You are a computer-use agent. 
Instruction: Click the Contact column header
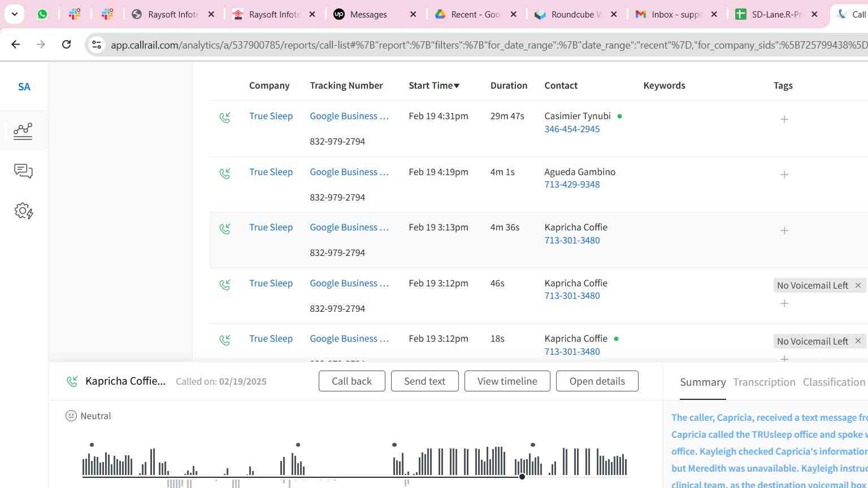click(561, 85)
